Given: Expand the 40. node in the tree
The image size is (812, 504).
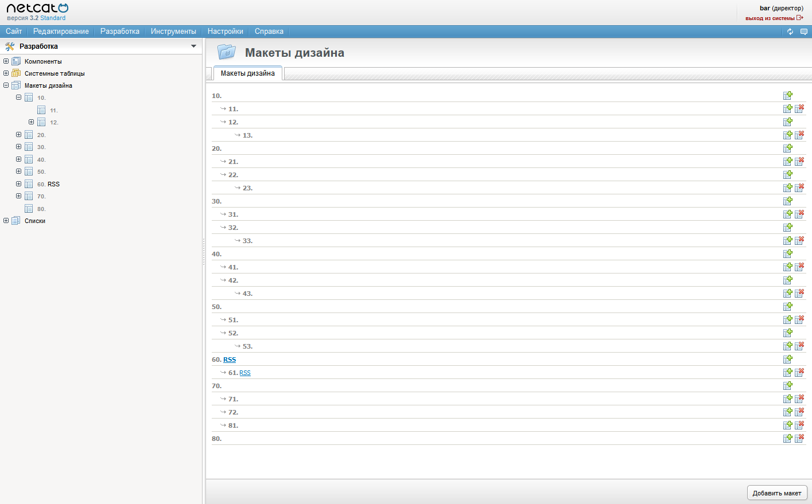Looking at the screenshot, I should coord(19,159).
